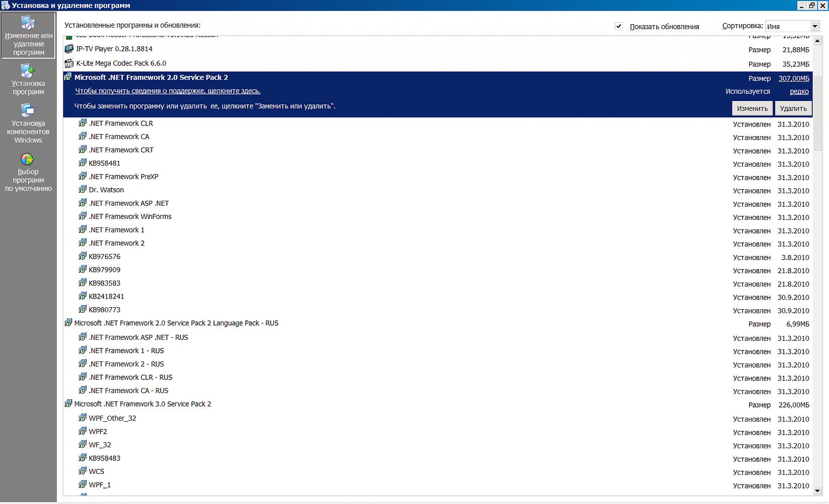Open the support information link
Image resolution: width=829 pixels, height=504 pixels.
coord(167,91)
